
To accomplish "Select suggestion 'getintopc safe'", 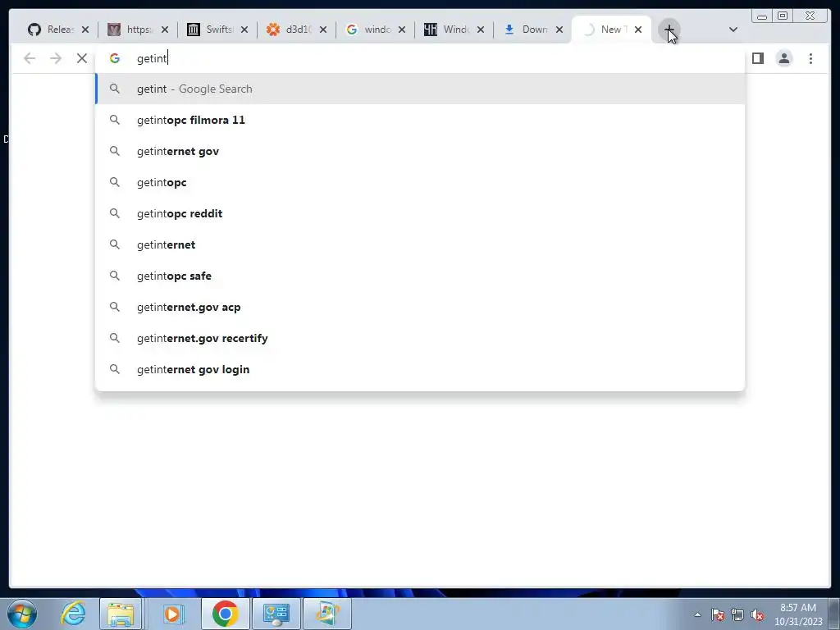I will [x=420, y=276].
